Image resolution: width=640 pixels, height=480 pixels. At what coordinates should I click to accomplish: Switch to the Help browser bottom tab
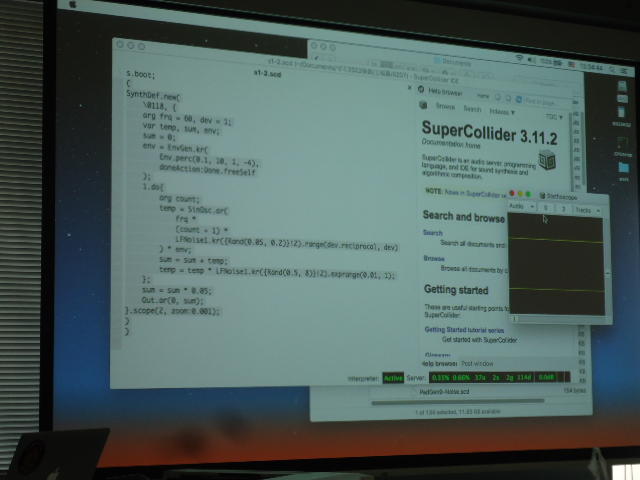tap(439, 363)
